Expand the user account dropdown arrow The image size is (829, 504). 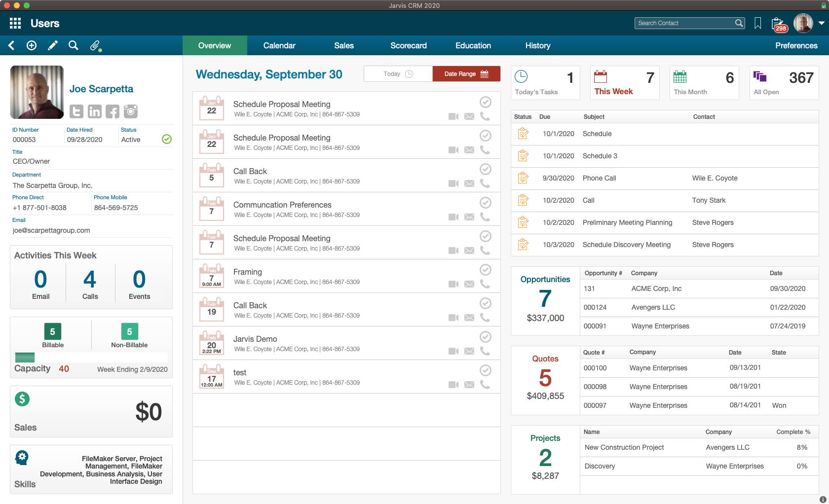[x=821, y=23]
